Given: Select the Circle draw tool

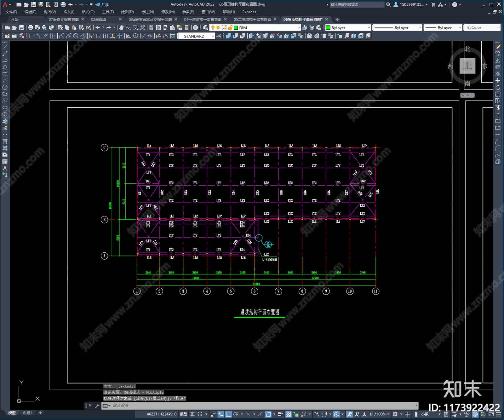Looking at the screenshot, I should tap(5, 87).
